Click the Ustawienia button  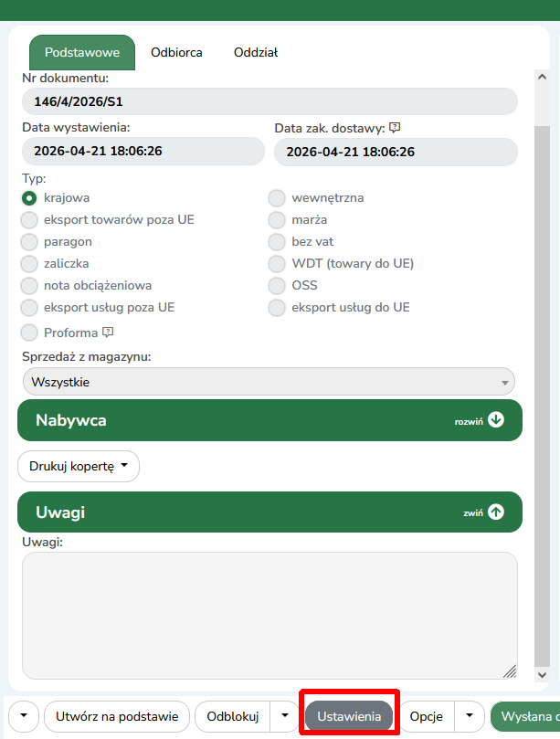(349, 717)
